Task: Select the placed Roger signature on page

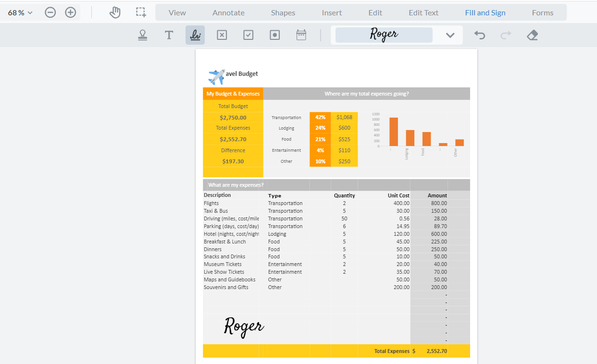Action: coord(244,327)
